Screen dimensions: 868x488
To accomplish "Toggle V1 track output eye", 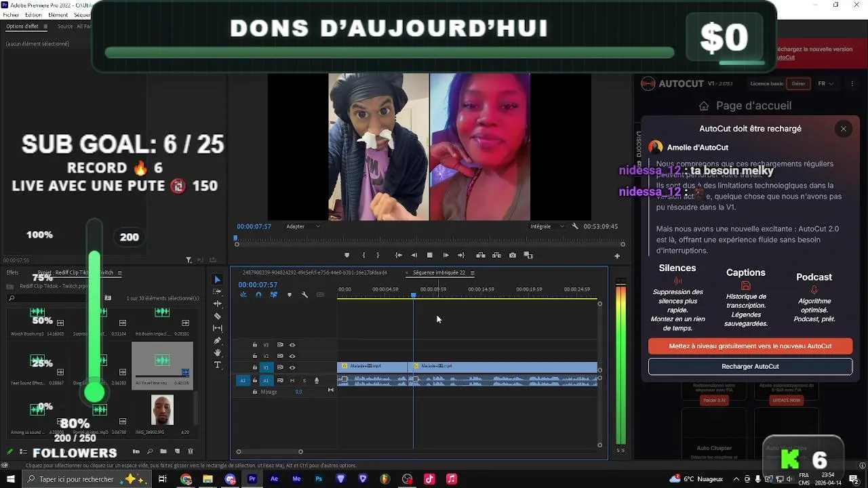I will [292, 367].
